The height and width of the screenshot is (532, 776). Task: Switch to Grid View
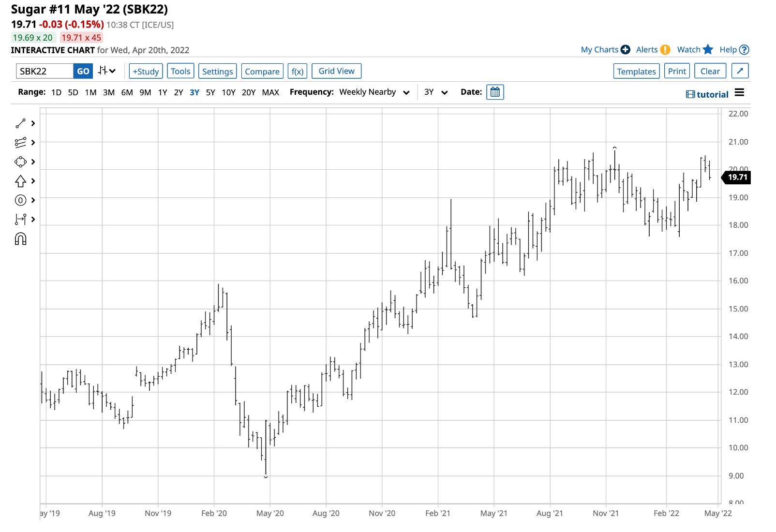click(x=336, y=71)
